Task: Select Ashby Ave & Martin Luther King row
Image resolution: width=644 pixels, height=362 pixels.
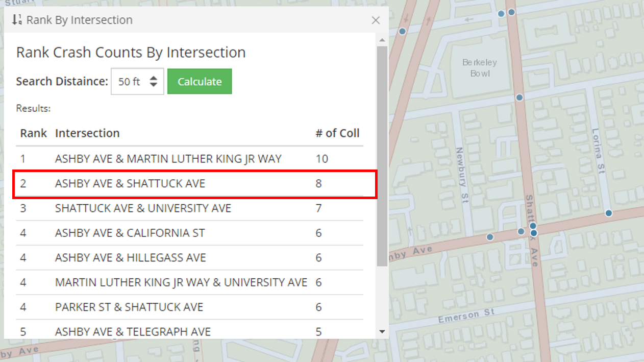Action: coord(189,159)
